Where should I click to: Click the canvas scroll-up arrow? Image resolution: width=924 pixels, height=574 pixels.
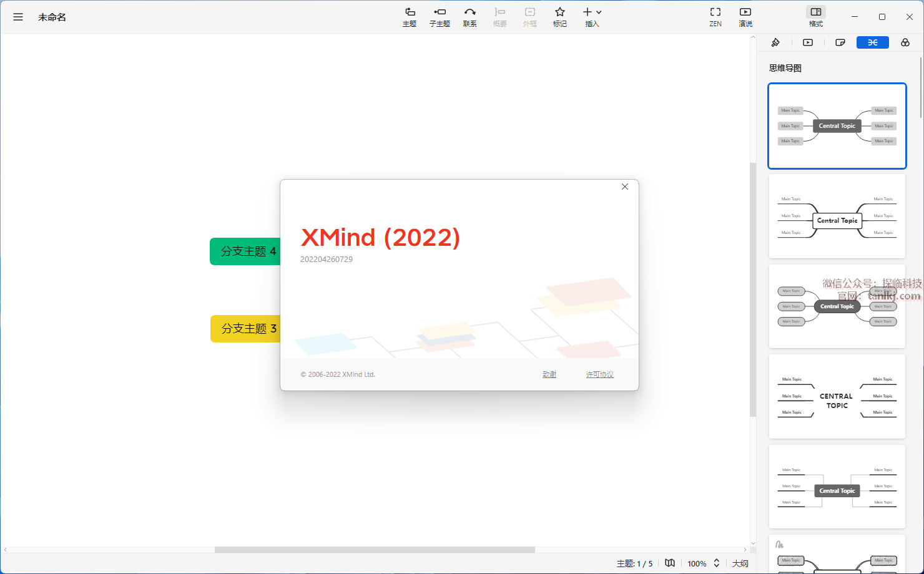click(x=753, y=38)
